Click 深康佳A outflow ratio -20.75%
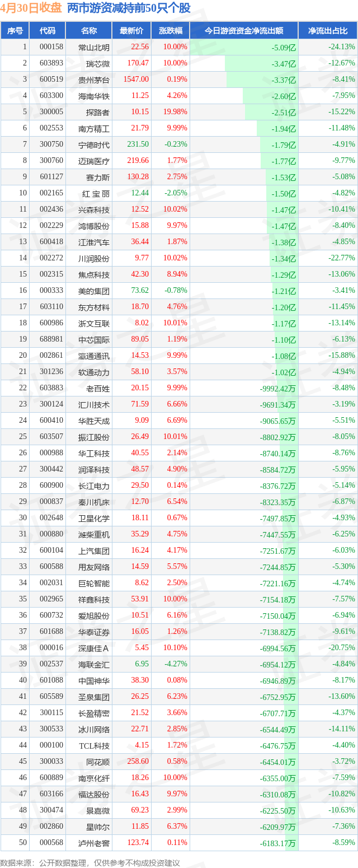This screenshot has width=358, height=868. [x=342, y=647]
